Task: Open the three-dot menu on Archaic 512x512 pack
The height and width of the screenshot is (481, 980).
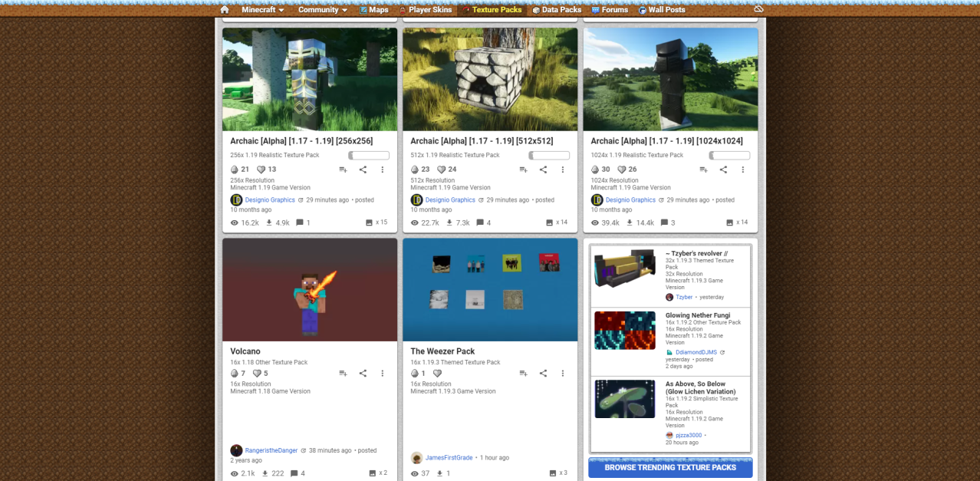Action: click(x=563, y=170)
